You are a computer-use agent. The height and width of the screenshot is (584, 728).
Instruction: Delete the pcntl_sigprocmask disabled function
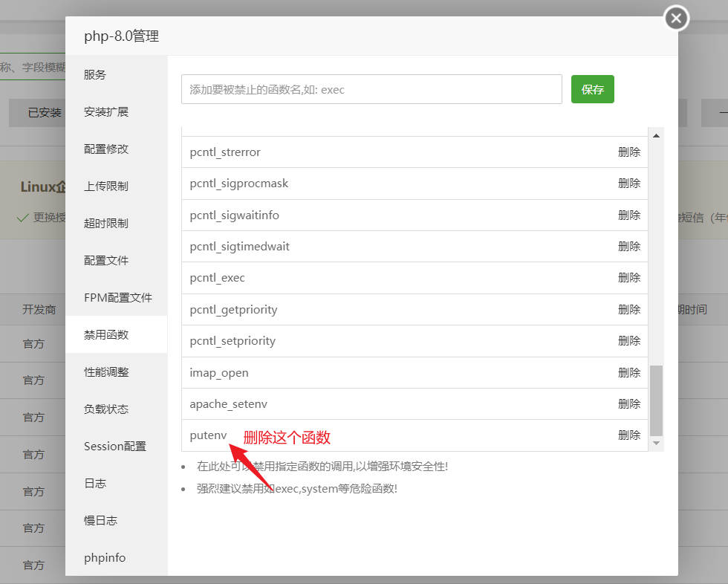tap(628, 183)
